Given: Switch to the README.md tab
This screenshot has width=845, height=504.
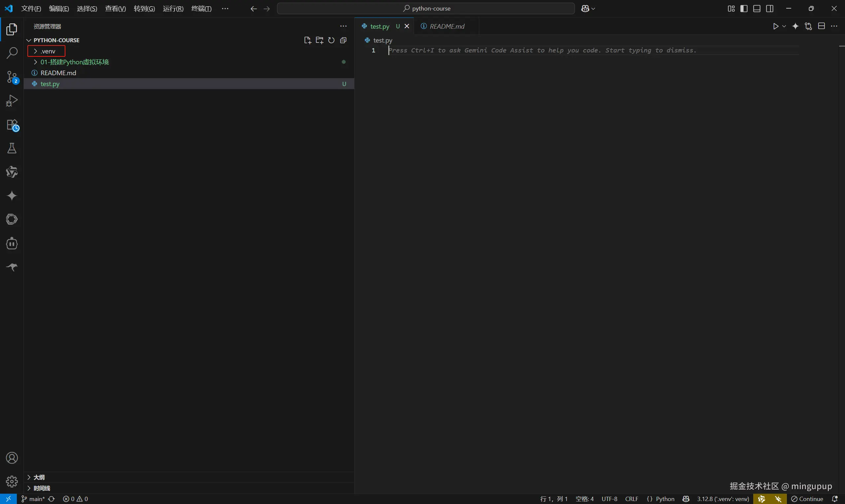Looking at the screenshot, I should point(446,26).
